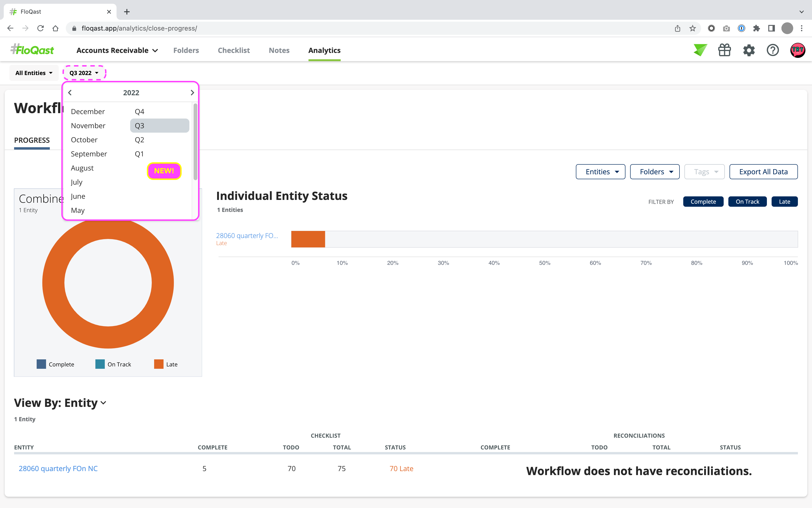Click the 70 Late status link

click(401, 468)
